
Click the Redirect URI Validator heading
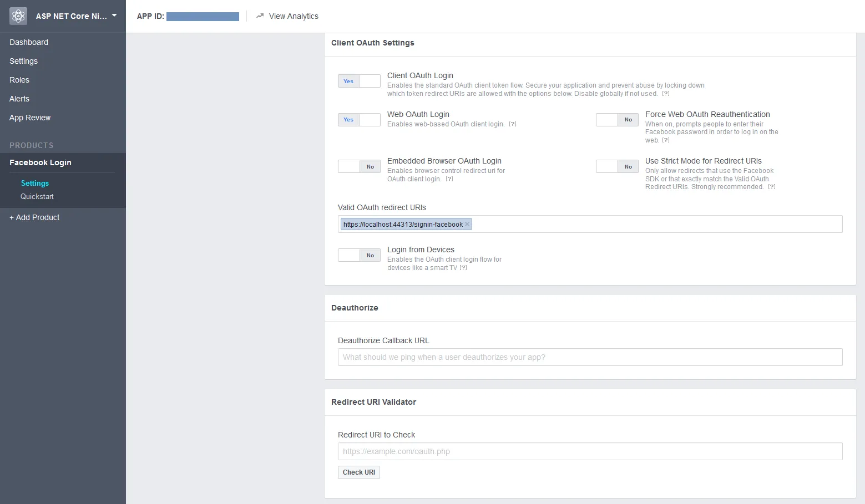(373, 402)
